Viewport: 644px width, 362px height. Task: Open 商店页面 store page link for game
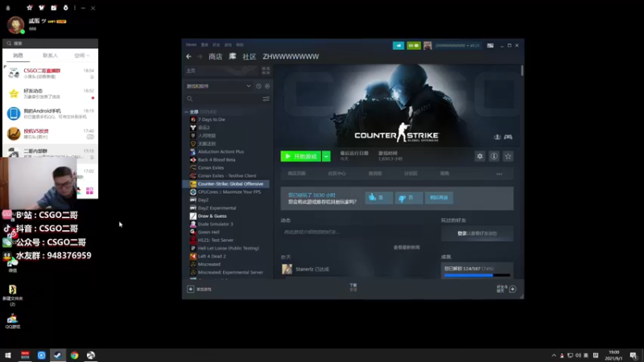point(296,174)
